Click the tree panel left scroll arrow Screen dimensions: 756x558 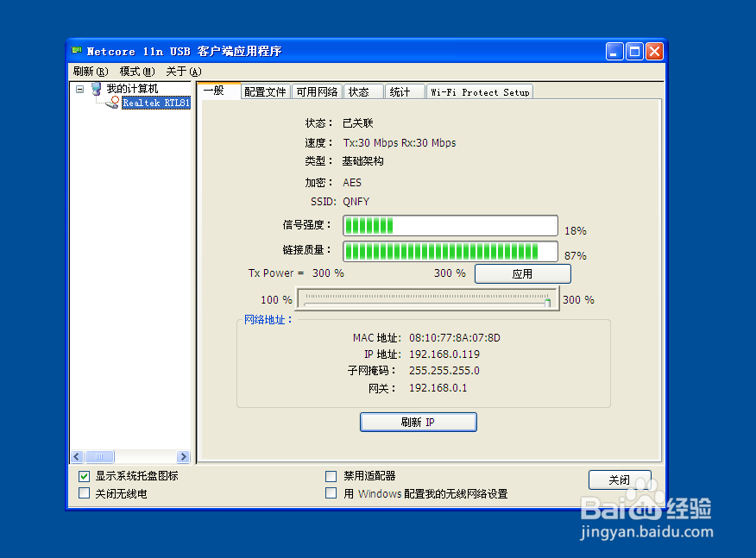tap(77, 456)
